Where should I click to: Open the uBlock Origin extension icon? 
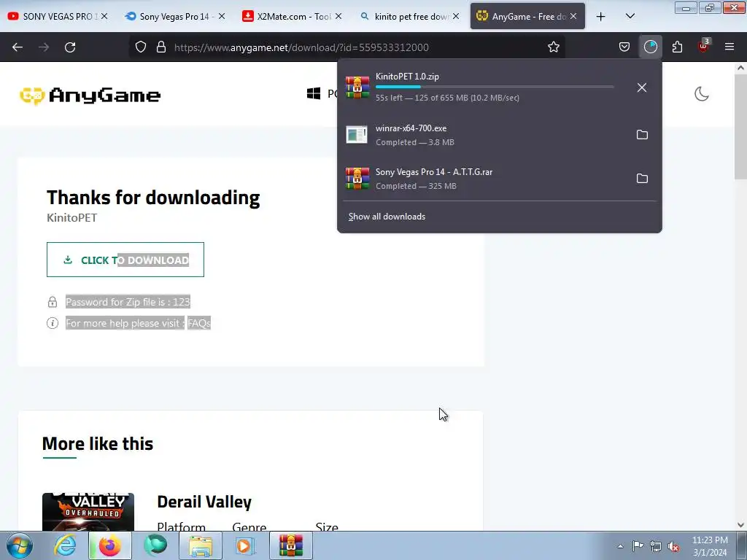coord(704,46)
